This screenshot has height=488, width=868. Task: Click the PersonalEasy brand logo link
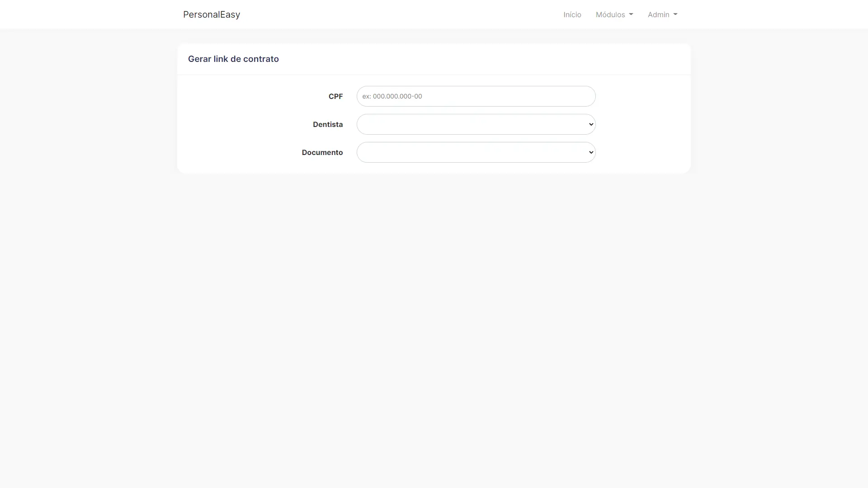[211, 14]
